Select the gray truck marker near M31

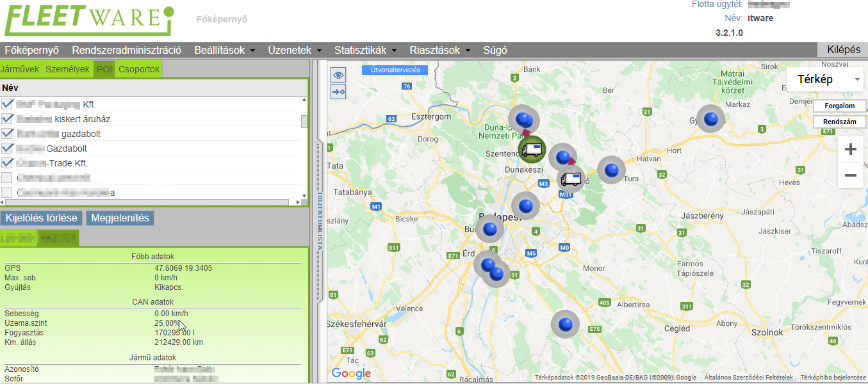(x=570, y=179)
